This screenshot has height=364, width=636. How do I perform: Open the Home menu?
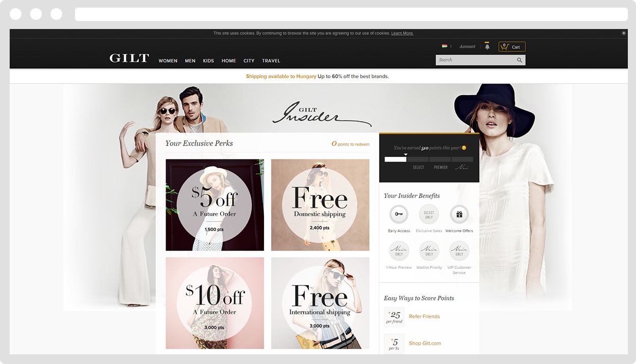coord(229,61)
